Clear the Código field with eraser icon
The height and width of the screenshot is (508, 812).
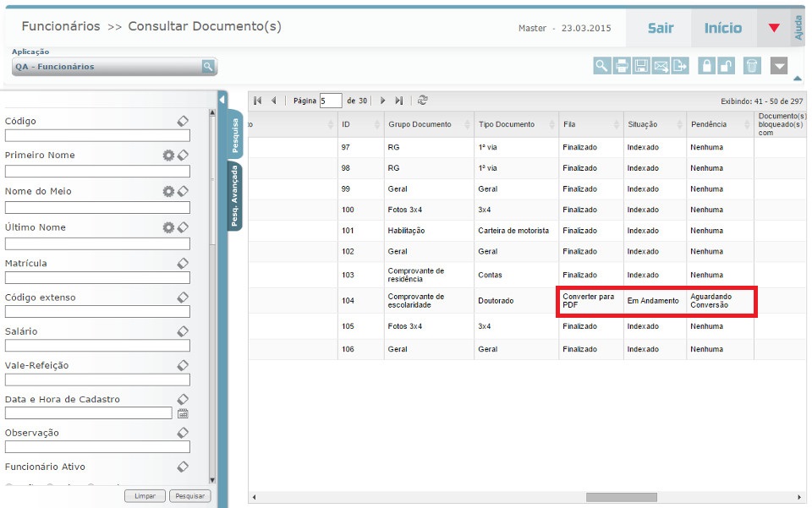(183, 121)
